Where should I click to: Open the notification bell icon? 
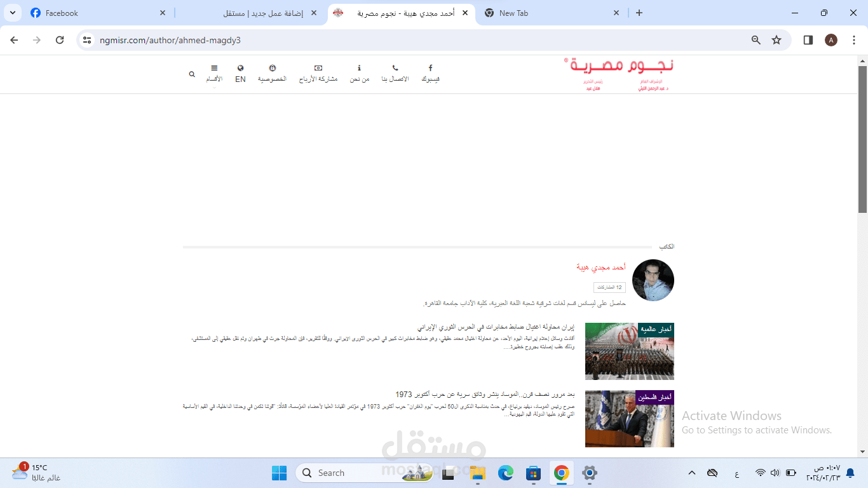(x=850, y=473)
